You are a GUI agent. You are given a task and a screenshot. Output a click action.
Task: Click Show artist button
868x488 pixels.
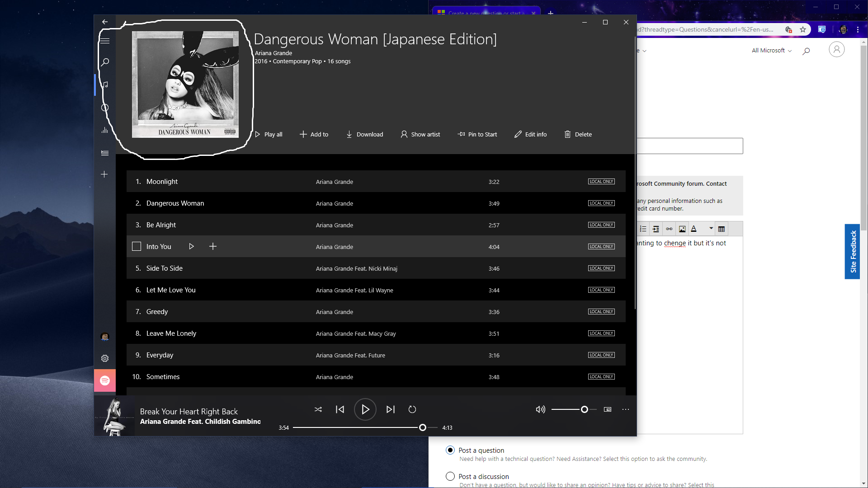tap(420, 134)
